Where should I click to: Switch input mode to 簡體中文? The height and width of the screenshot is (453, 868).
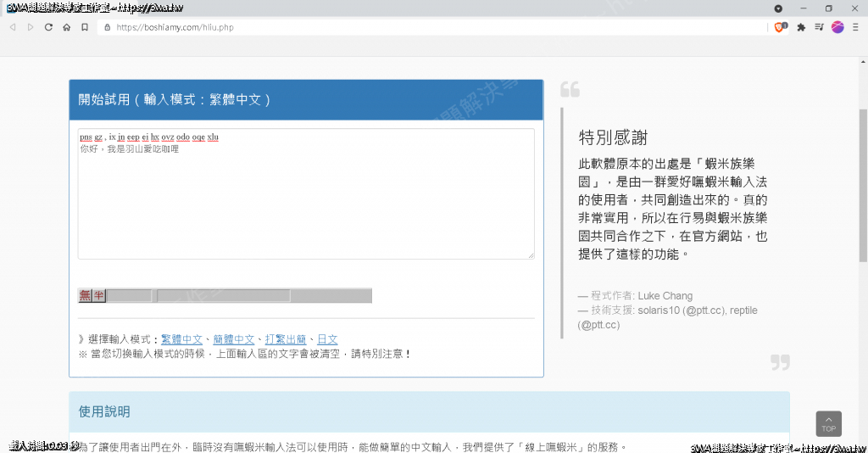point(233,339)
